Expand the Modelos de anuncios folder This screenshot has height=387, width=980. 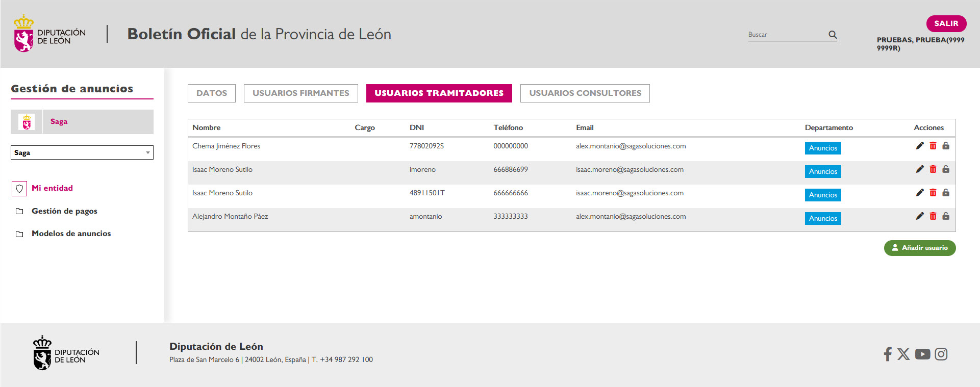pos(71,234)
